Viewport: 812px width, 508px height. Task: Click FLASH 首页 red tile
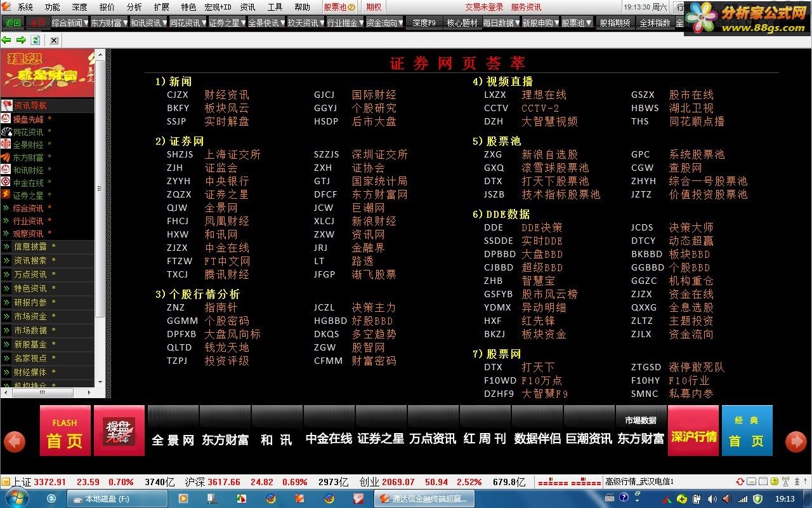[x=65, y=431]
